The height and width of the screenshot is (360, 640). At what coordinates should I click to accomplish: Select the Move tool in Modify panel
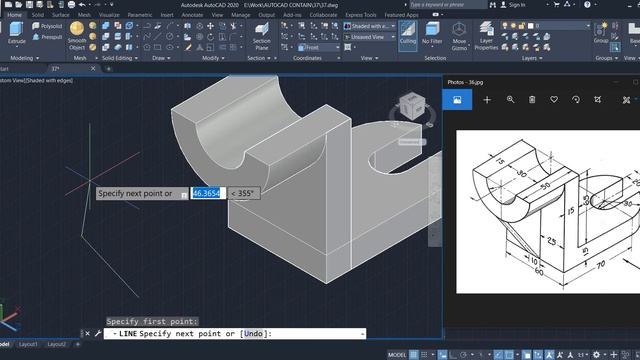pos(210,26)
